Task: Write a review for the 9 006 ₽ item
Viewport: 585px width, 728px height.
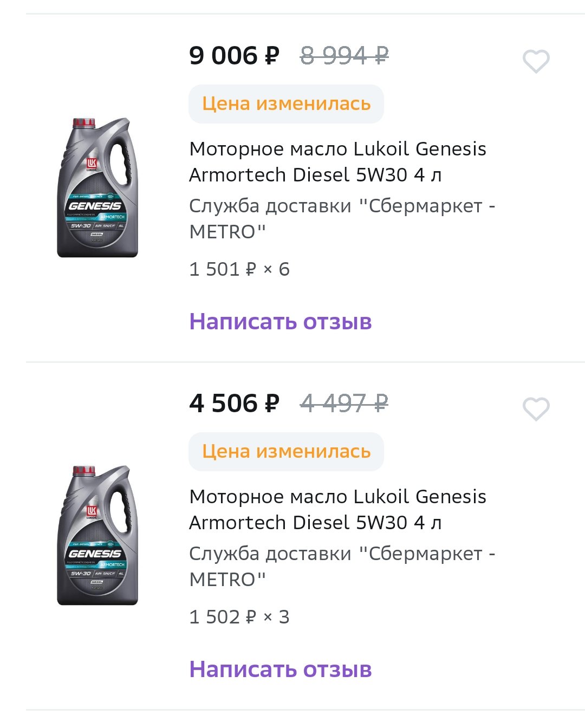Action: (281, 322)
